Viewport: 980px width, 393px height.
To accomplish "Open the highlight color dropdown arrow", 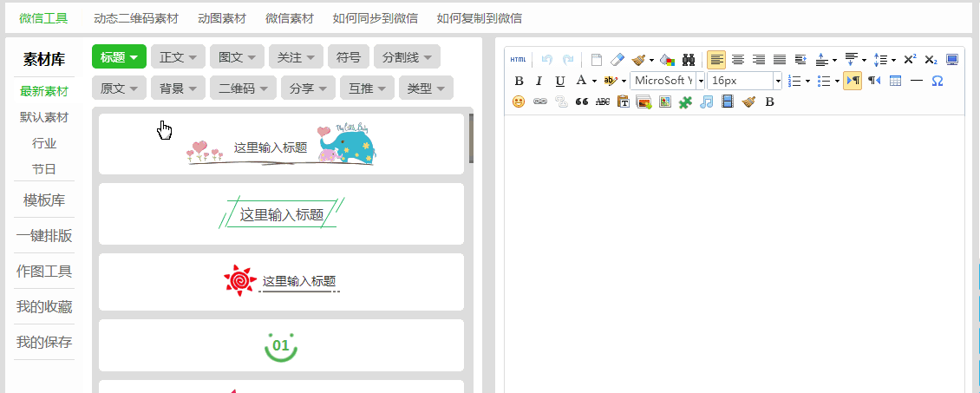I will click(624, 81).
